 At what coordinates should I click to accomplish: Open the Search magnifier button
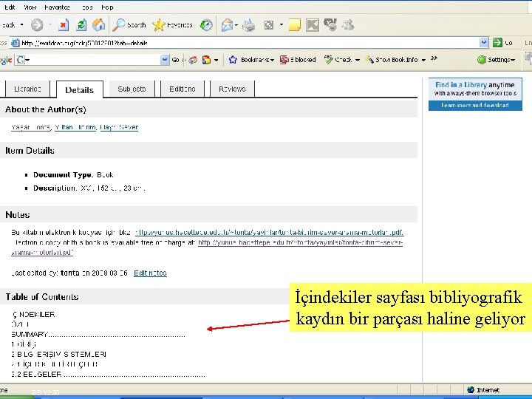[129, 25]
